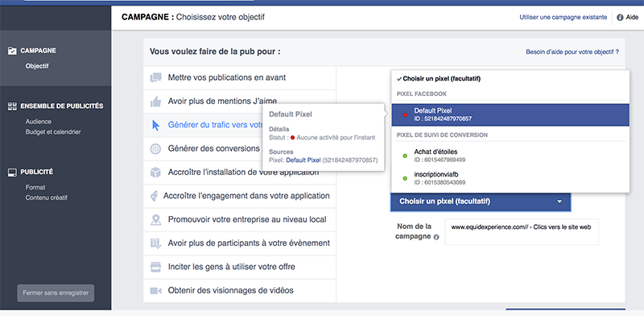The height and width of the screenshot is (316, 644).
Task: Open Contenu créatif in the sidebar
Action: point(47,197)
